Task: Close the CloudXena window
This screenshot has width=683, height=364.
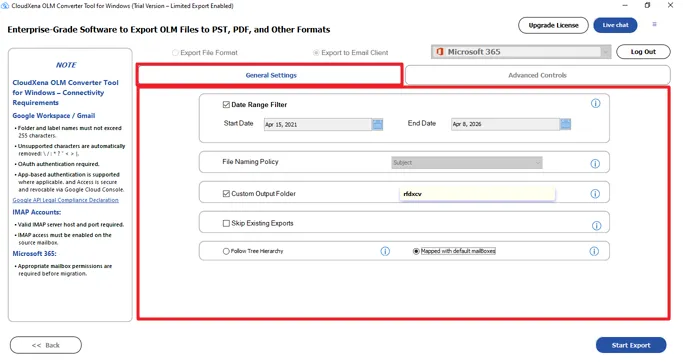Action: tap(670, 5)
